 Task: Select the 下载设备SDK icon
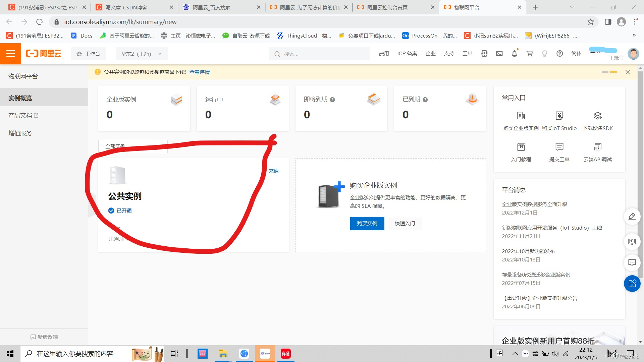pos(597,116)
